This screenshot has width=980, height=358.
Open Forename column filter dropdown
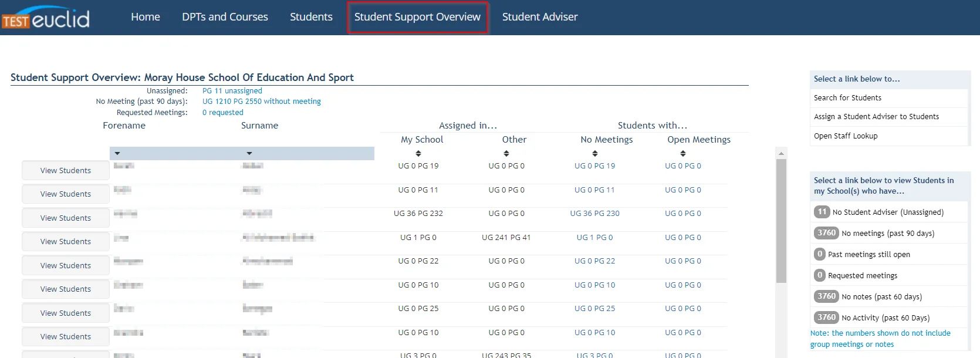117,154
